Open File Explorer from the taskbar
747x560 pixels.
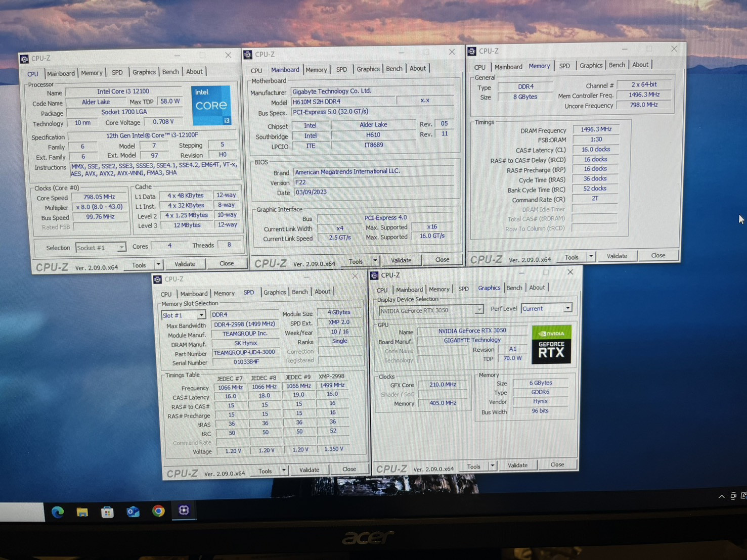[82, 512]
